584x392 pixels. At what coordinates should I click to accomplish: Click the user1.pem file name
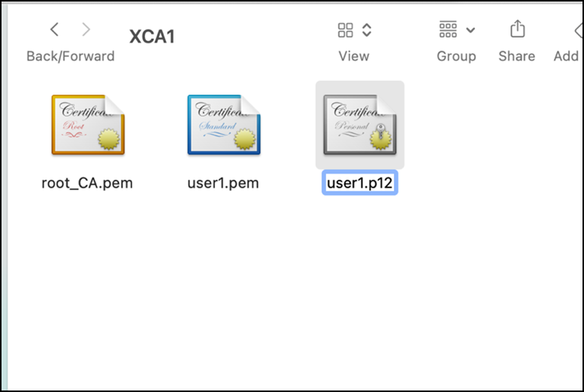tap(223, 182)
